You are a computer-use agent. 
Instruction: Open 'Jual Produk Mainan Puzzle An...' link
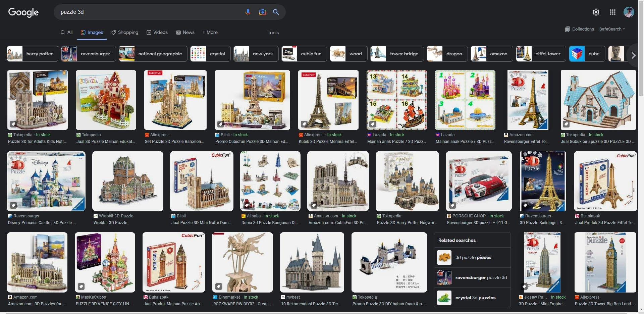[173, 304]
